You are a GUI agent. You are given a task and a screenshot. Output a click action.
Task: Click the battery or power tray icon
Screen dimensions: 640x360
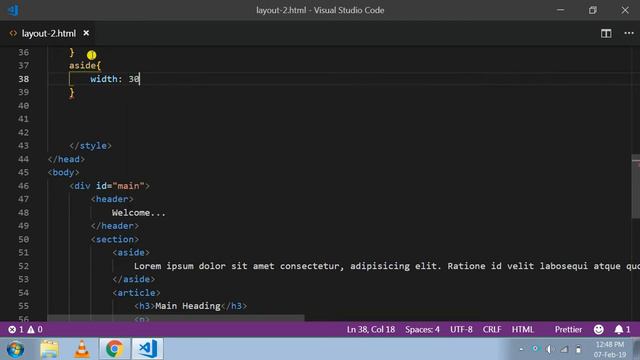point(578,349)
